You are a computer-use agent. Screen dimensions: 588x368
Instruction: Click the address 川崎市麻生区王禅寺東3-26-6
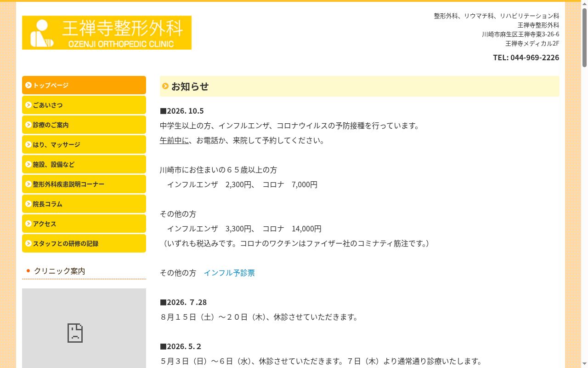[x=520, y=34]
